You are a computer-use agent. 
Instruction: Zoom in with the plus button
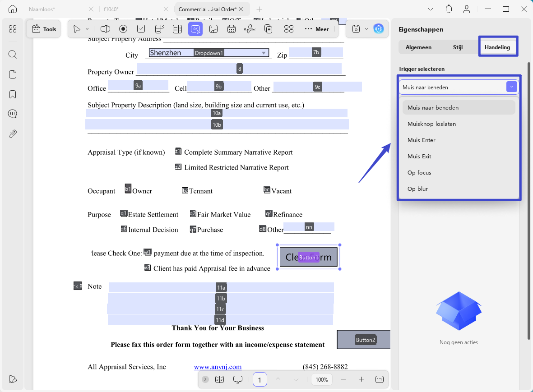point(361,379)
